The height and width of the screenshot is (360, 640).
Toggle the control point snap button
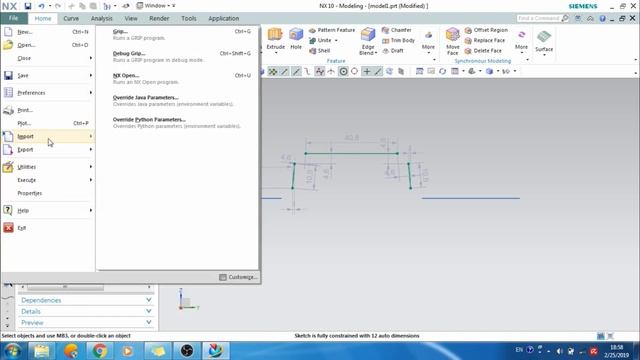(x=307, y=71)
